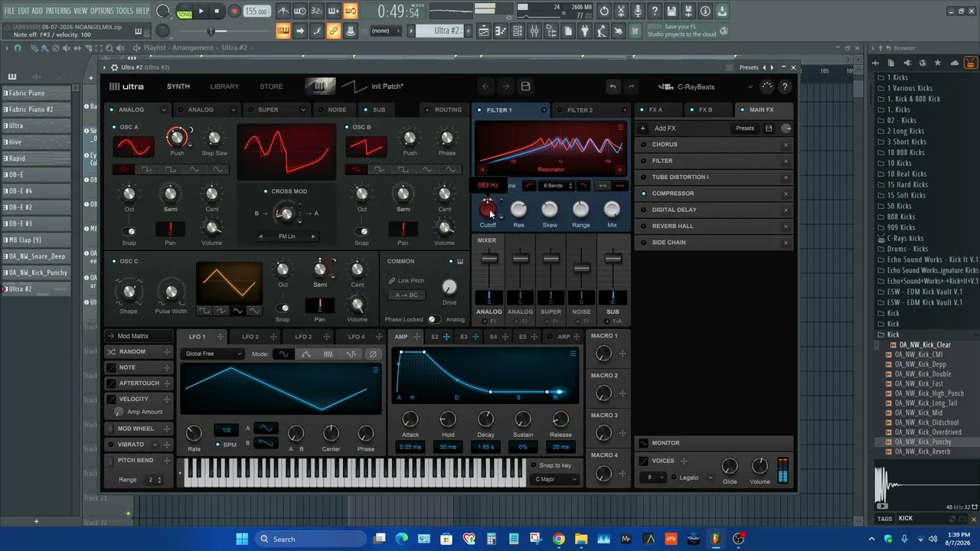Click the Ultra undo arrow
The image size is (980, 551).
[612, 86]
